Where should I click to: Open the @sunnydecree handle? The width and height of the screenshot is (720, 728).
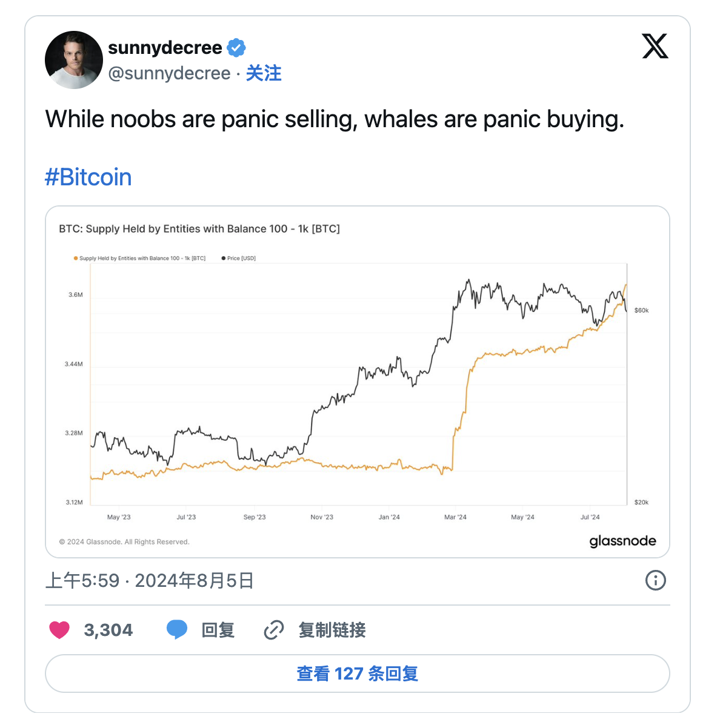tap(169, 73)
